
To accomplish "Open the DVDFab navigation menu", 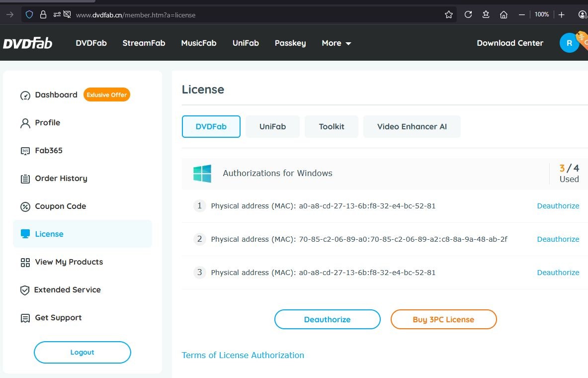I will pos(91,43).
